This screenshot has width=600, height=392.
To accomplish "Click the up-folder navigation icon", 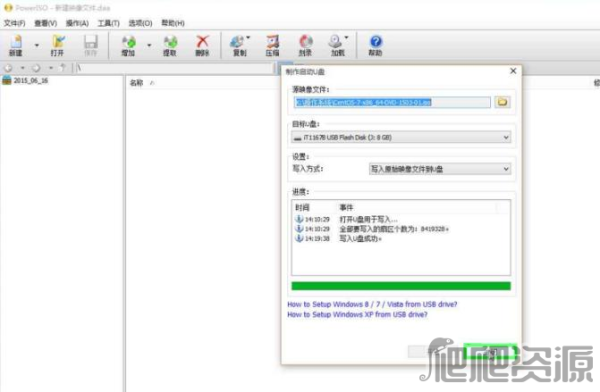I will pos(63,68).
